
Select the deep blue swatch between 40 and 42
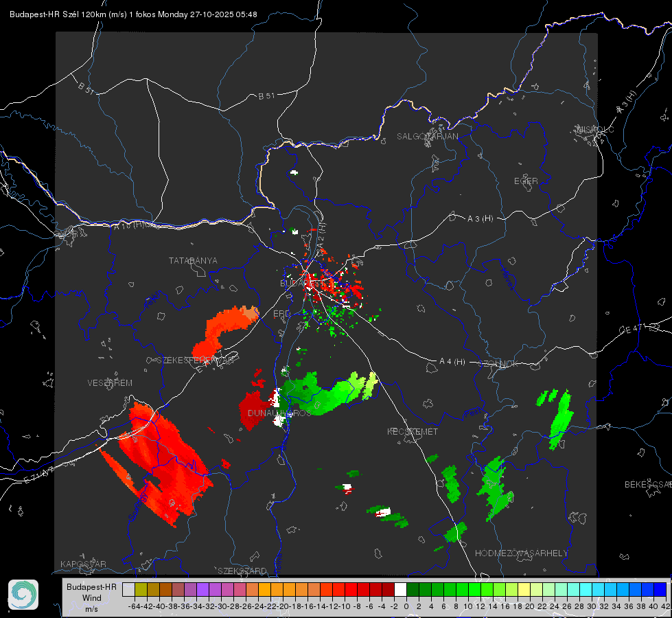660,589
